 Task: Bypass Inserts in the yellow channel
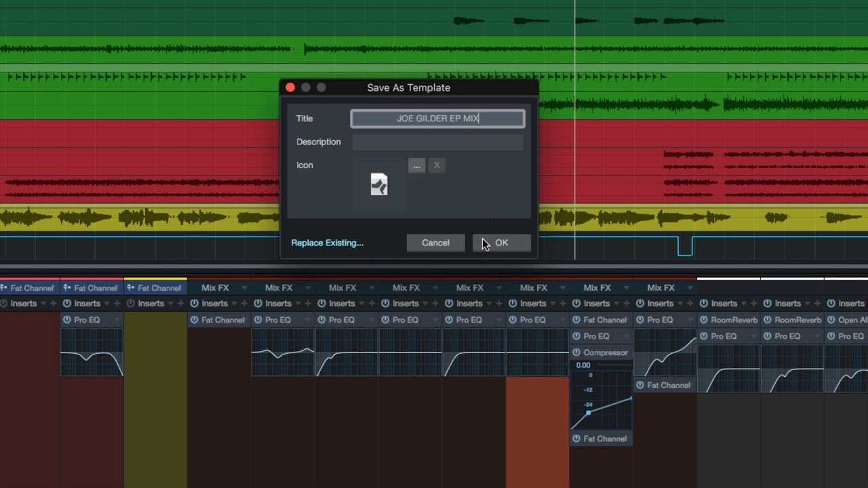[130, 304]
